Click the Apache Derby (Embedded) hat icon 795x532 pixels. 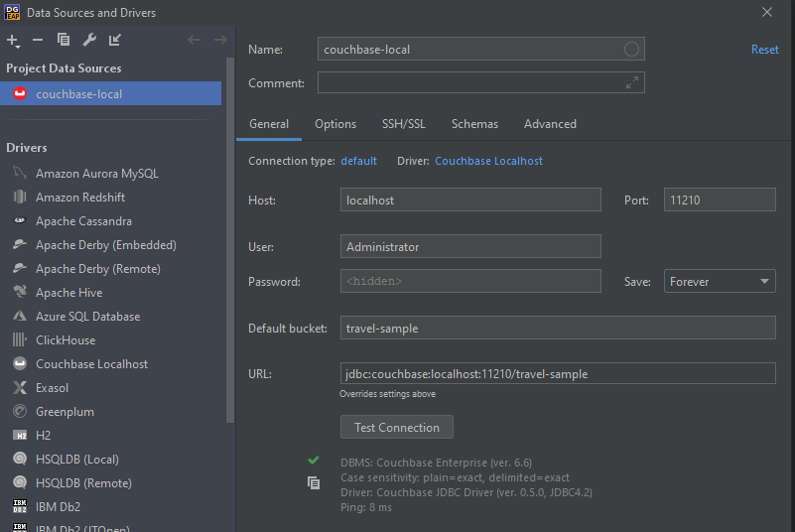coord(20,244)
